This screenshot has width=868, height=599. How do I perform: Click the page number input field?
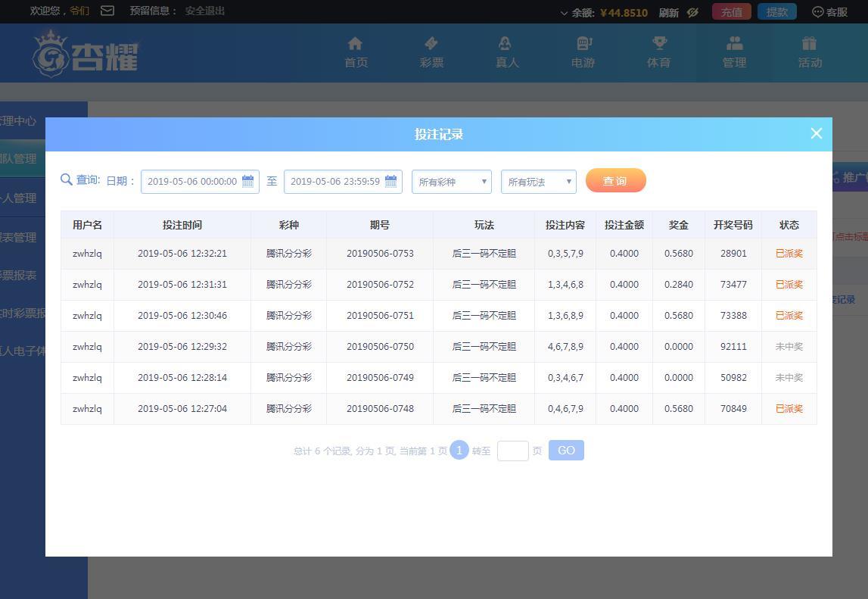(512, 451)
